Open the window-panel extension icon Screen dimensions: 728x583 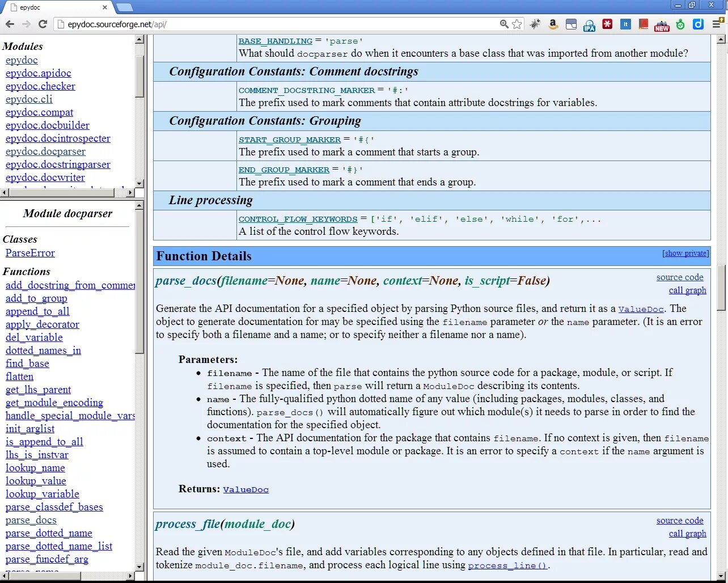coord(571,24)
